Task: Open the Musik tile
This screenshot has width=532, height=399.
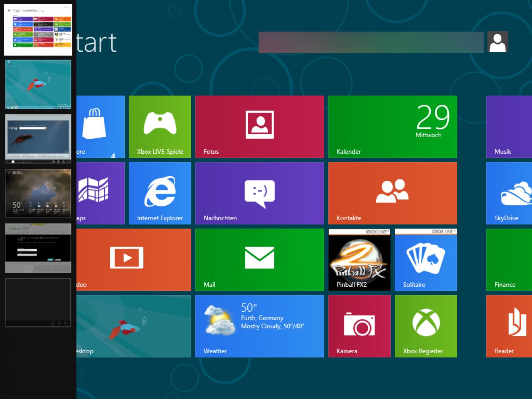Action: click(x=509, y=127)
